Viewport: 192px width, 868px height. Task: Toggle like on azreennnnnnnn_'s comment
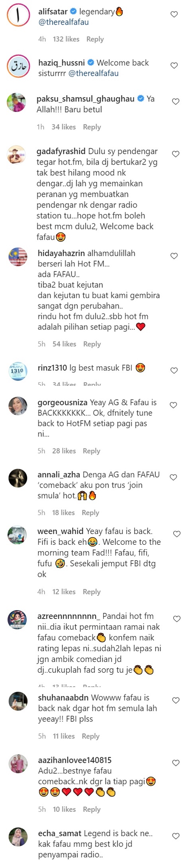coord(177,619)
